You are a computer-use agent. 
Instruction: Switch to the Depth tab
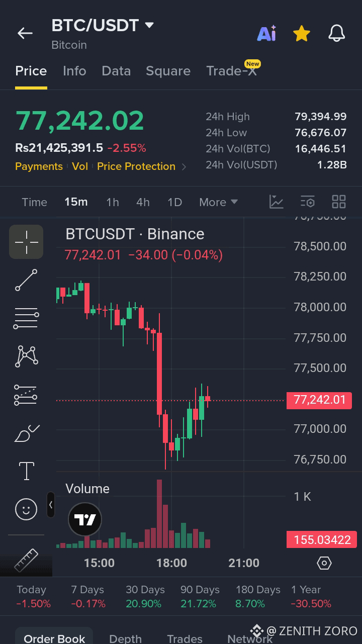pos(125,638)
